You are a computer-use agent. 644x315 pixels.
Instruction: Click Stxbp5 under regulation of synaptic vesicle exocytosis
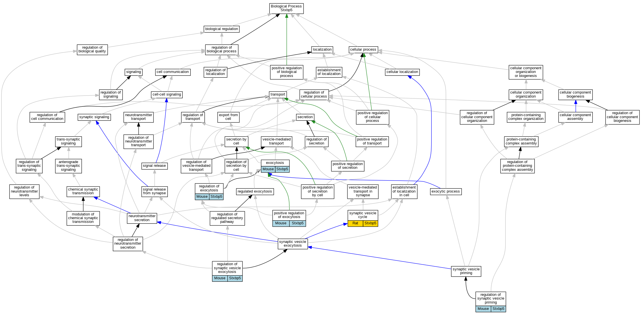[235, 278]
